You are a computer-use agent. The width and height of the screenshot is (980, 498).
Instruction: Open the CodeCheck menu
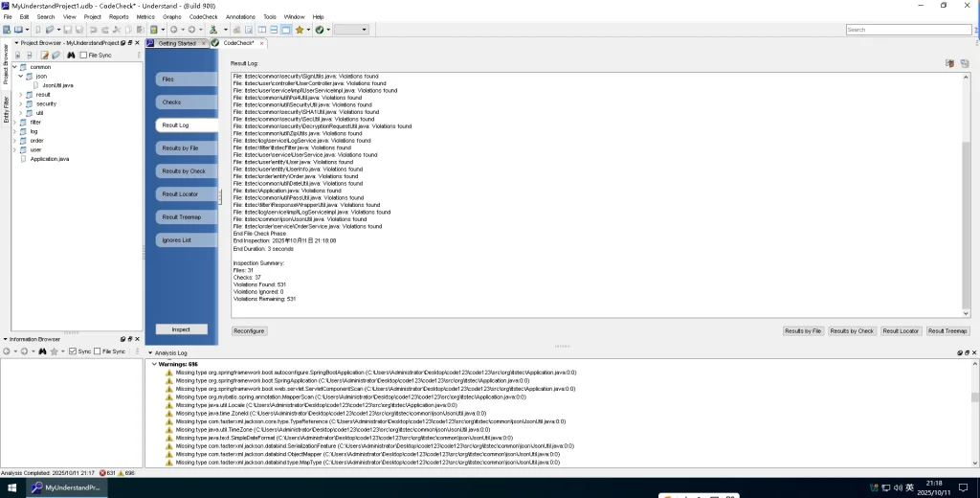click(202, 16)
